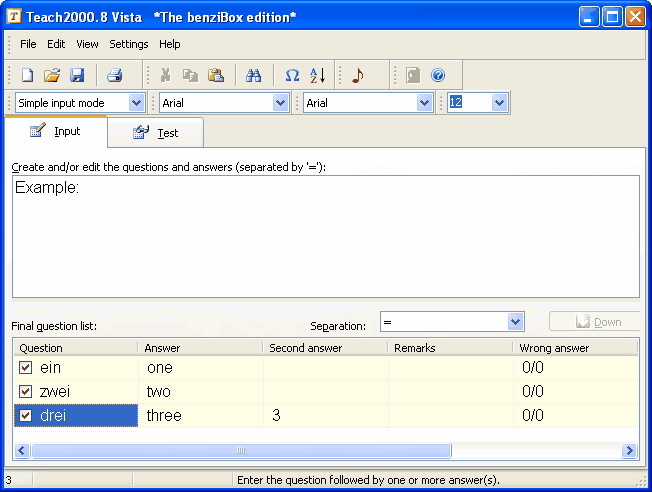The image size is (652, 492).
Task: Click the Remarks column header
Action: [450, 348]
